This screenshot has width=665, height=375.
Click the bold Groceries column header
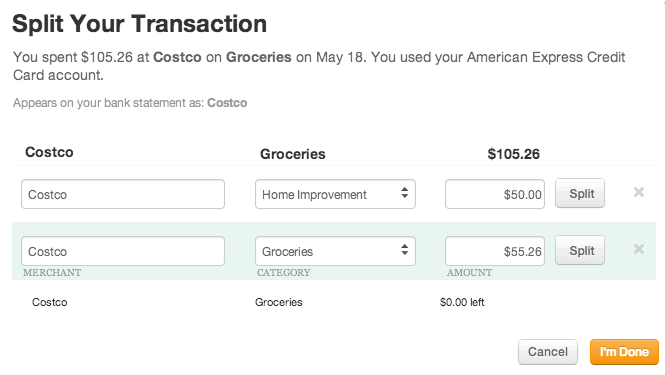click(x=293, y=154)
